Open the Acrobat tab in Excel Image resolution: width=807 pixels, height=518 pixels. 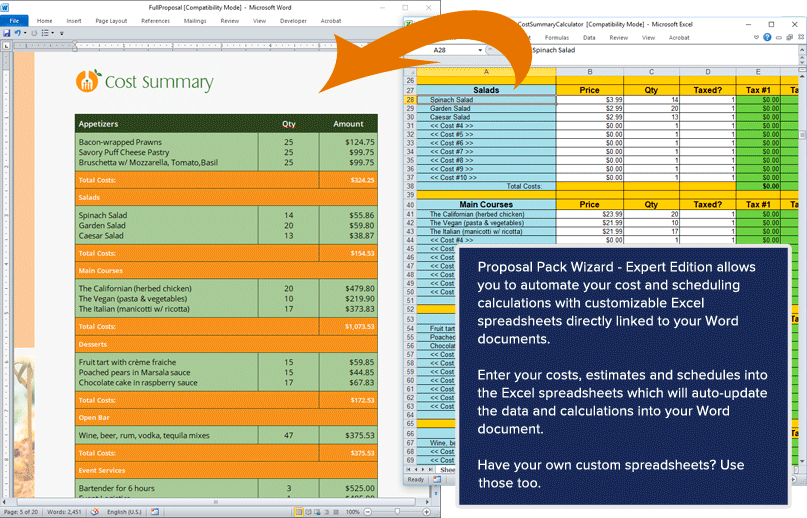coord(679,38)
